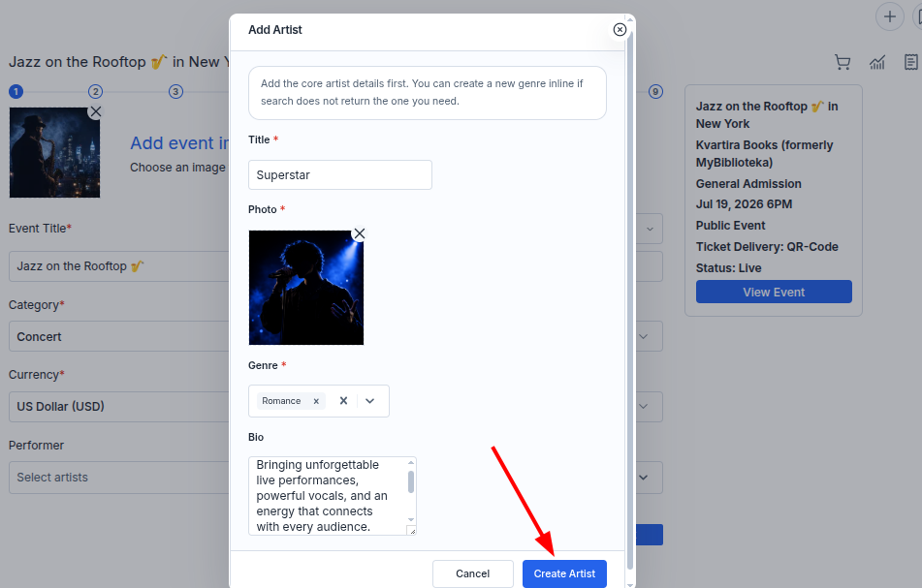Click bio textarea scroll down arrow
Screen dimensions: 922x588
(411, 520)
